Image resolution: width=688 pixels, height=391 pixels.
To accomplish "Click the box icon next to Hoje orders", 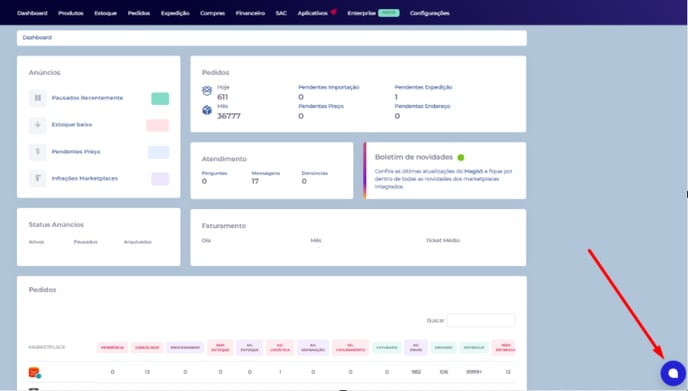I will point(207,91).
